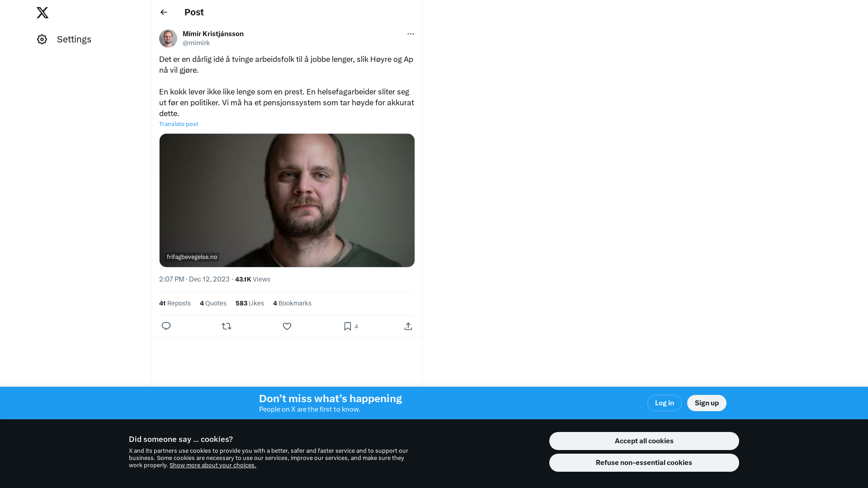Click the X logo icon
This screenshot has height=488, width=868.
(x=42, y=13)
